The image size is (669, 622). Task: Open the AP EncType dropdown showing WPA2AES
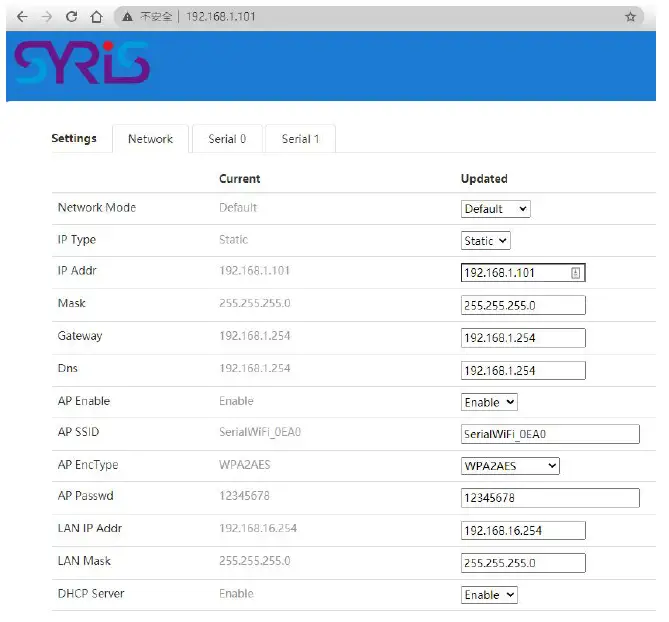pyautogui.click(x=510, y=466)
